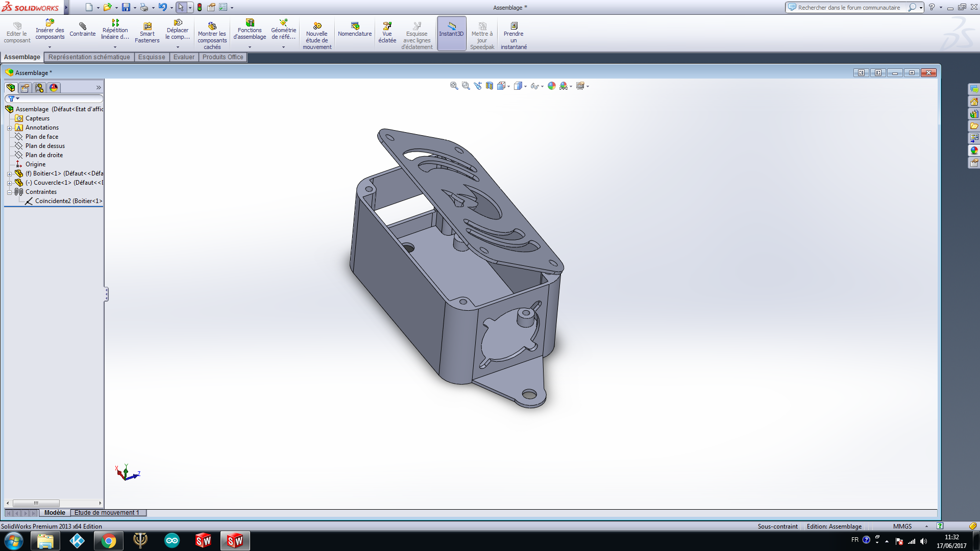Switch to Représentation schématique tab
Screen dimensions: 980x551
pos(89,57)
